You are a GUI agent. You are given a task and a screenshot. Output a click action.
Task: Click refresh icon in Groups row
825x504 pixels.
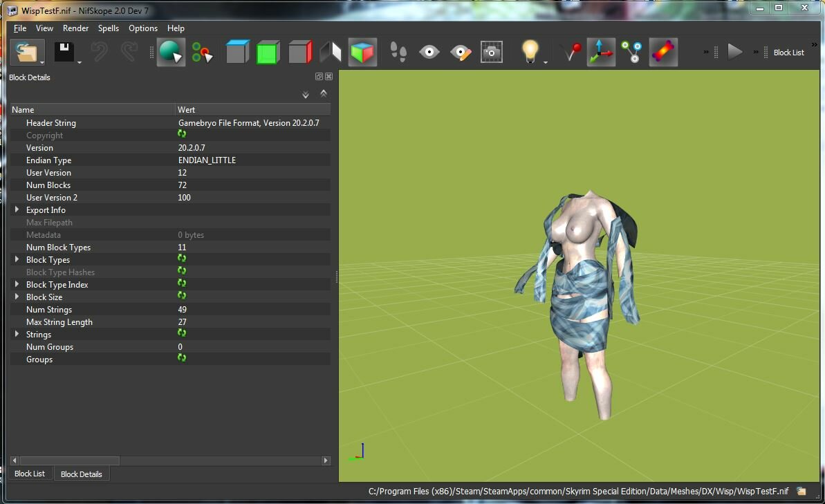(182, 357)
